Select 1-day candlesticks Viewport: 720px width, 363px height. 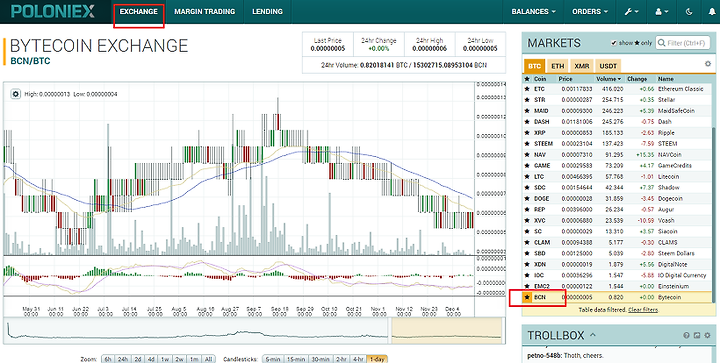click(x=377, y=359)
